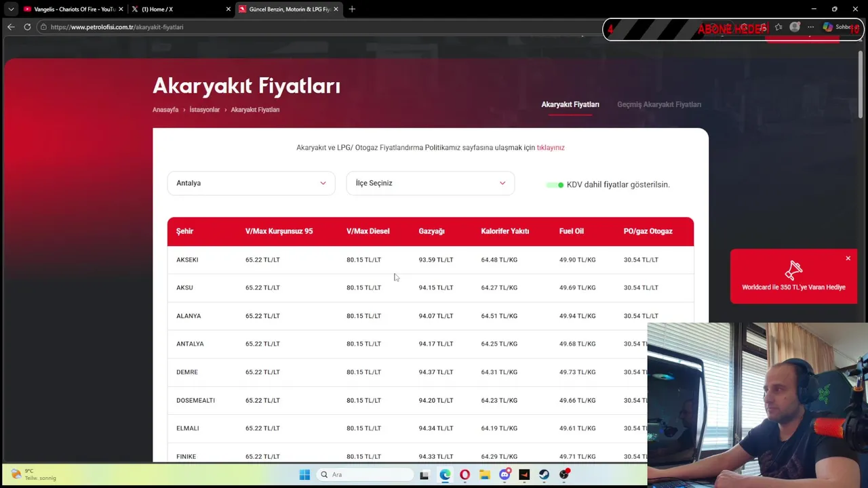Open Microsoft Edge from the taskbar
The image size is (868, 488).
445,474
